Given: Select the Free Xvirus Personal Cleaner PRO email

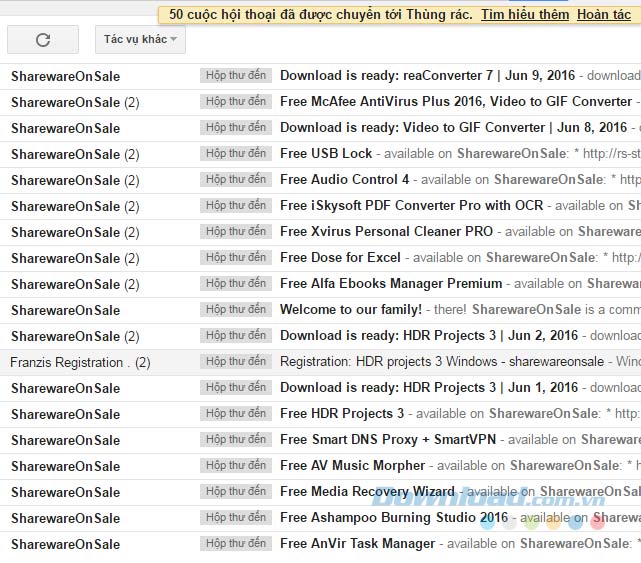Looking at the screenshot, I should [386, 232].
